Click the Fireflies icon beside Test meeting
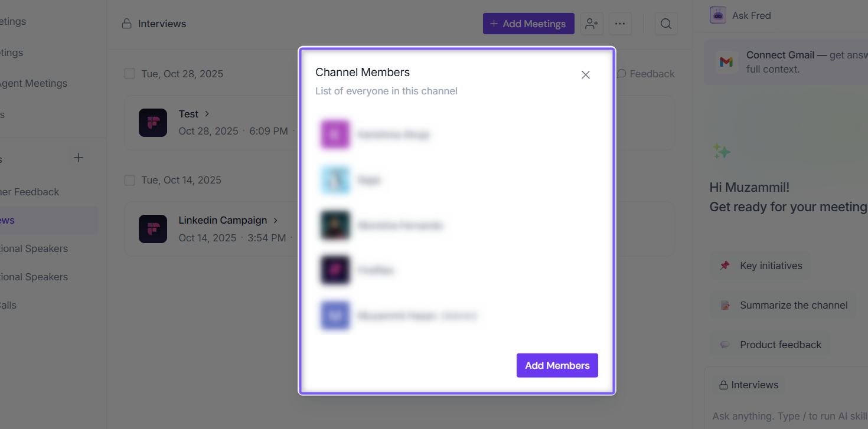Viewport: 868px width, 429px height. point(153,123)
